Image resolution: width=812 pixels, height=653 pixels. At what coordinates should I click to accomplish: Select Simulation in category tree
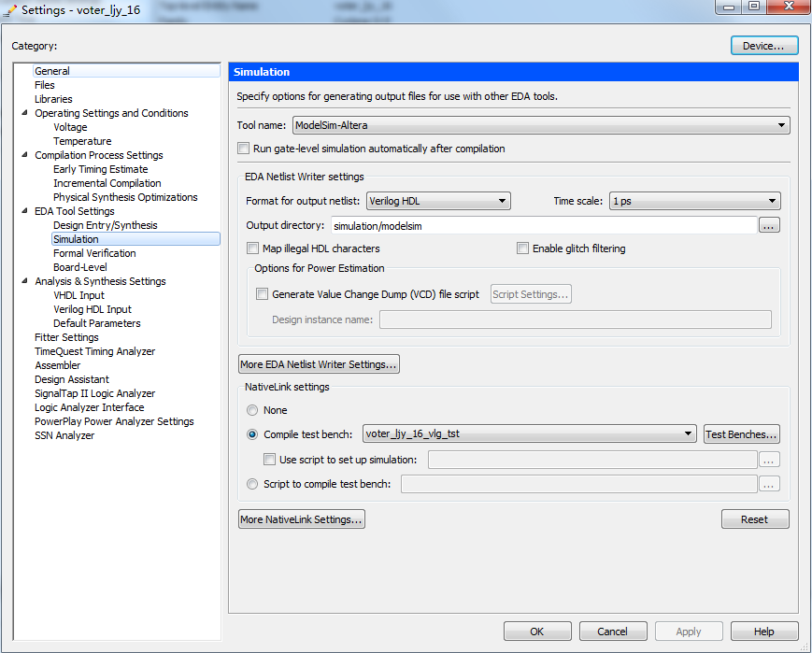point(76,239)
